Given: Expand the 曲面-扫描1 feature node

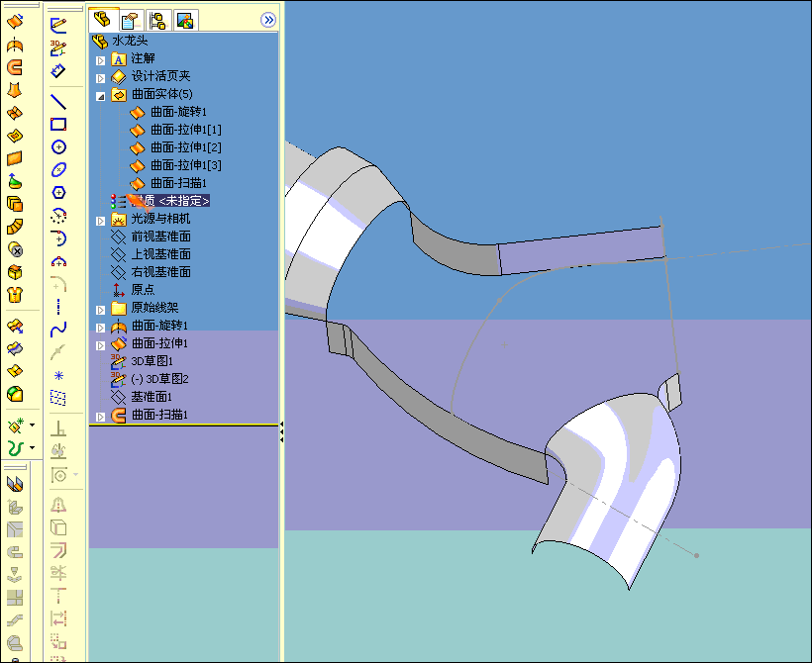Looking at the screenshot, I should point(100,417).
